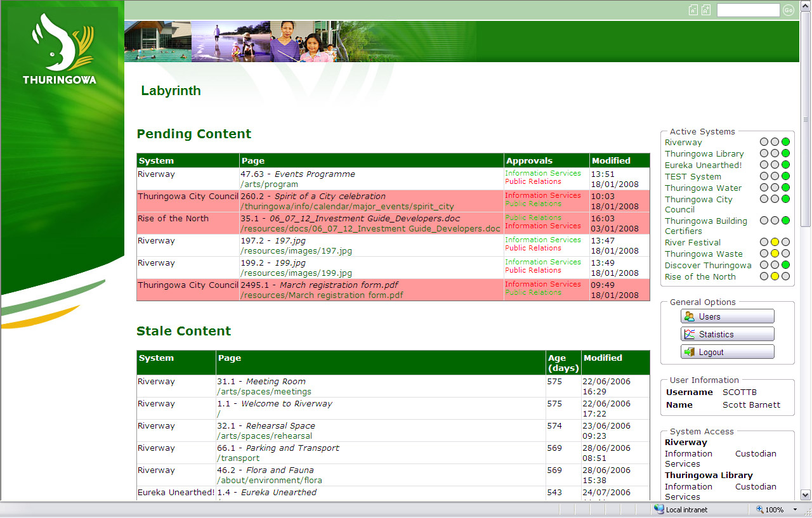This screenshot has height=518, width=812.
Task: Open Rise of the North in Active Systems
Action: pyautogui.click(x=700, y=277)
